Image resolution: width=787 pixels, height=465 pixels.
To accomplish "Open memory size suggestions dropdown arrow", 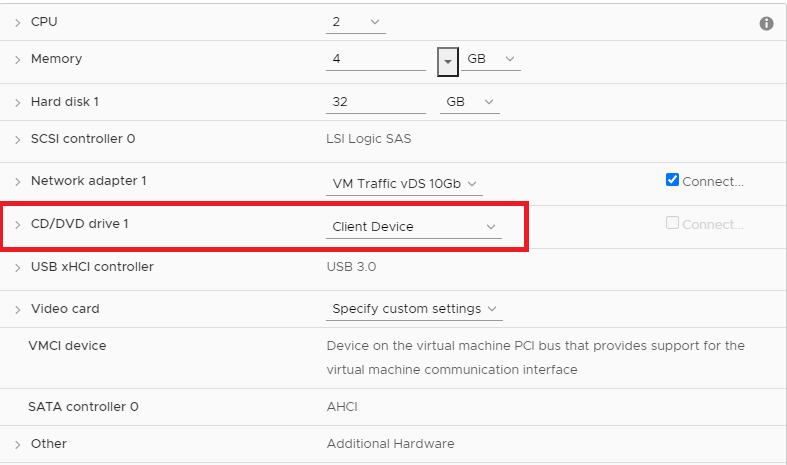I will tap(447, 61).
